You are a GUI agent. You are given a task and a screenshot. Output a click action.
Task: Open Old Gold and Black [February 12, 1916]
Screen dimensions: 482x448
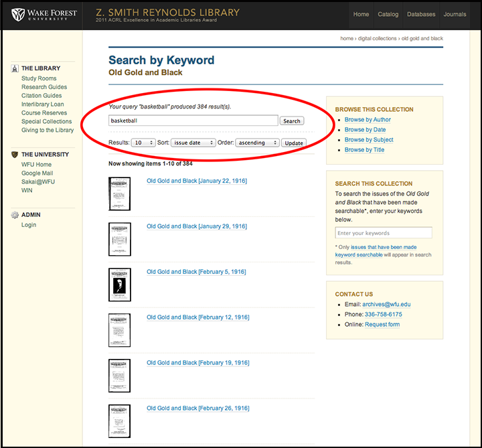(x=198, y=317)
